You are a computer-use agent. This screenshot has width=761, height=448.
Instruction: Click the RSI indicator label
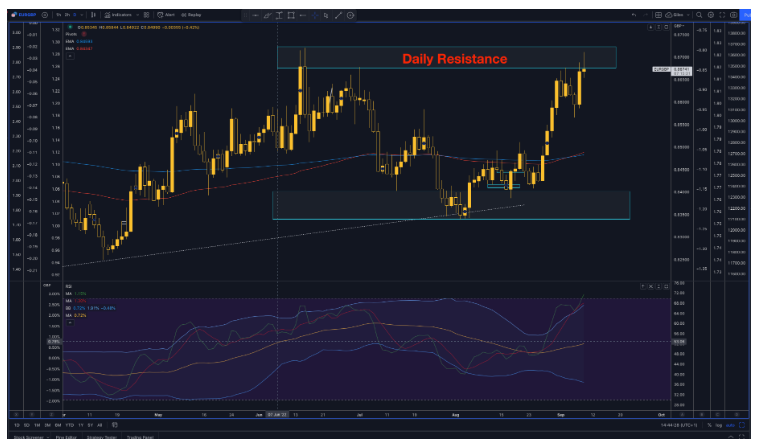pyautogui.click(x=68, y=286)
